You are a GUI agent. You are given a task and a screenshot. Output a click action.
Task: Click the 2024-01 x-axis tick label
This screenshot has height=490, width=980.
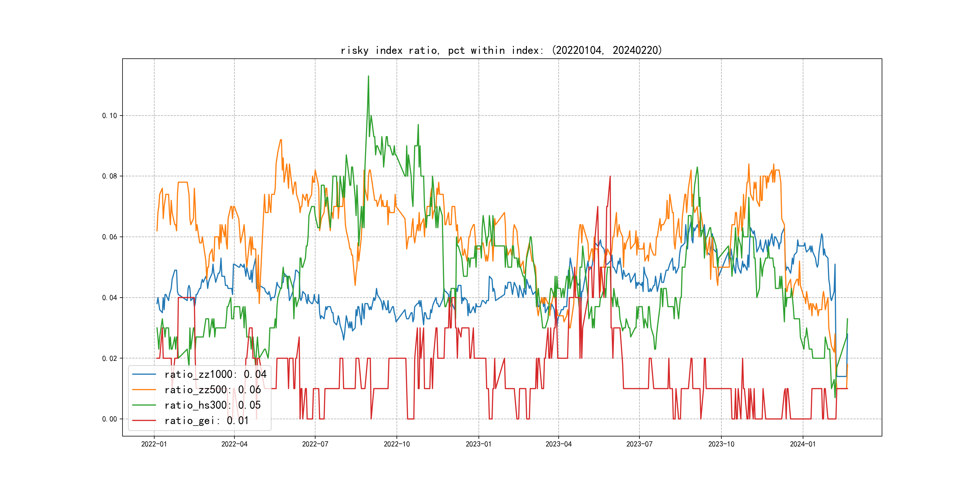pyautogui.click(x=803, y=444)
